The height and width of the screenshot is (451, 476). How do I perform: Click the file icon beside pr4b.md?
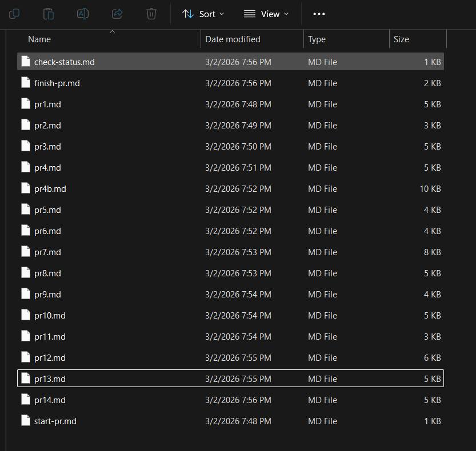click(26, 188)
